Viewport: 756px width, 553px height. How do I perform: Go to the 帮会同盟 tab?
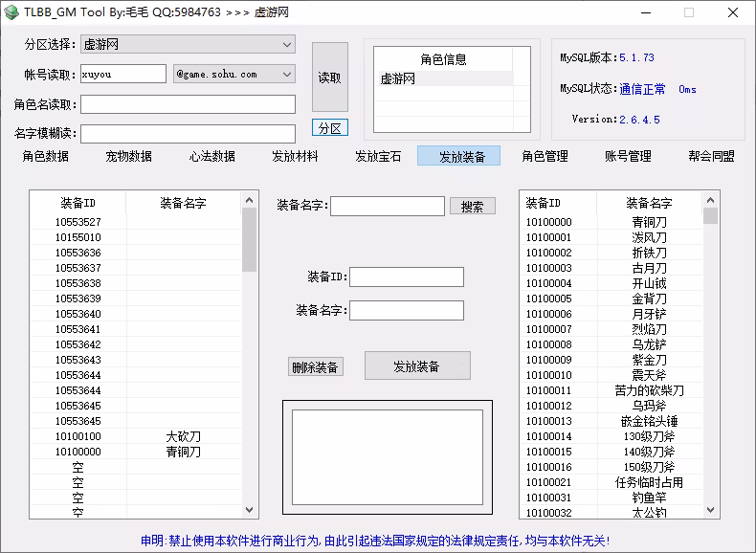pos(711,156)
